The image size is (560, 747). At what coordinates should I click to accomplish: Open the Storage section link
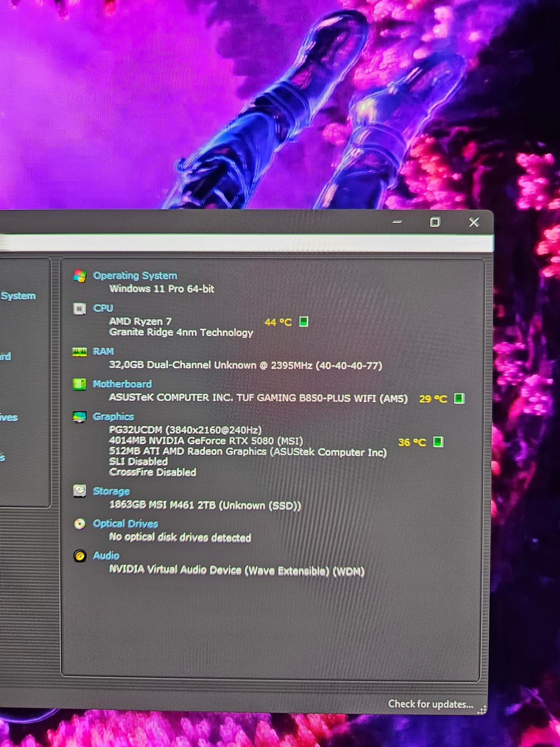[x=111, y=491]
